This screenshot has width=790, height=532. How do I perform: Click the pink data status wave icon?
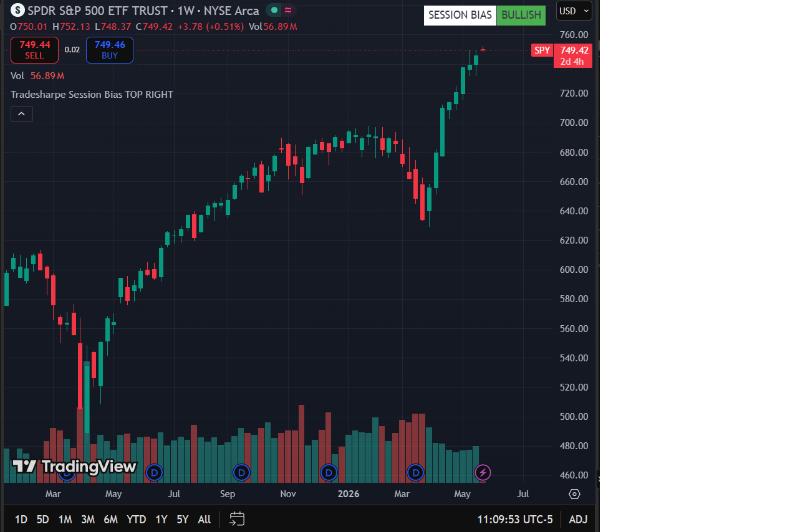(288, 11)
